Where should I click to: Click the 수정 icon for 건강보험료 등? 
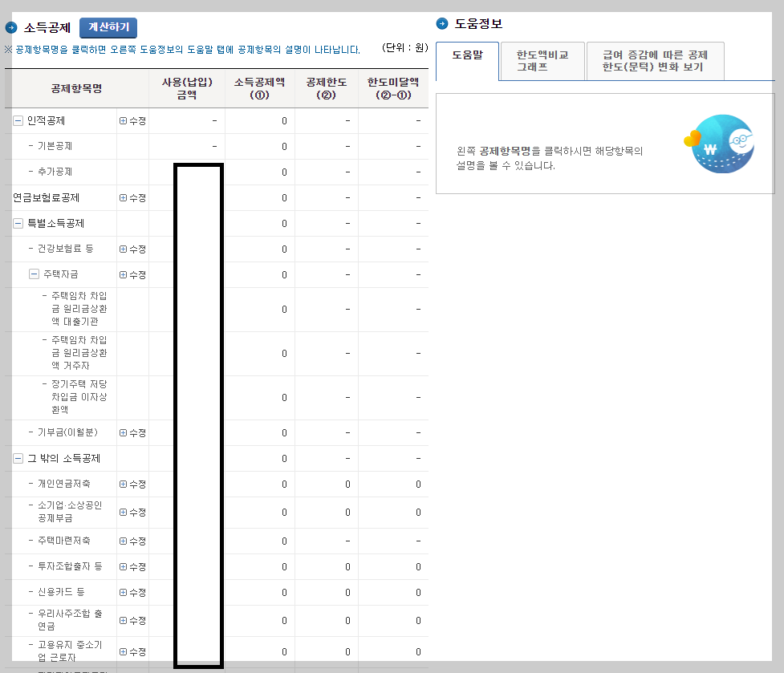131,249
